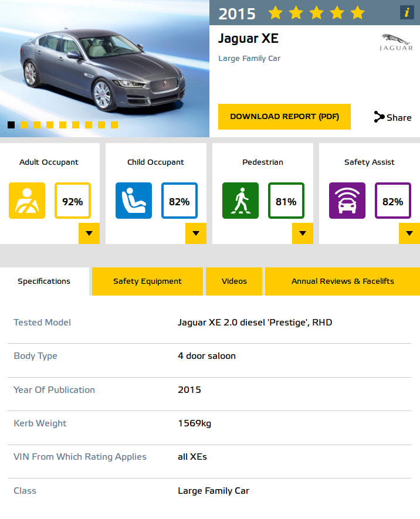Open Annual Reviews & Facelifts tab

pos(343,281)
